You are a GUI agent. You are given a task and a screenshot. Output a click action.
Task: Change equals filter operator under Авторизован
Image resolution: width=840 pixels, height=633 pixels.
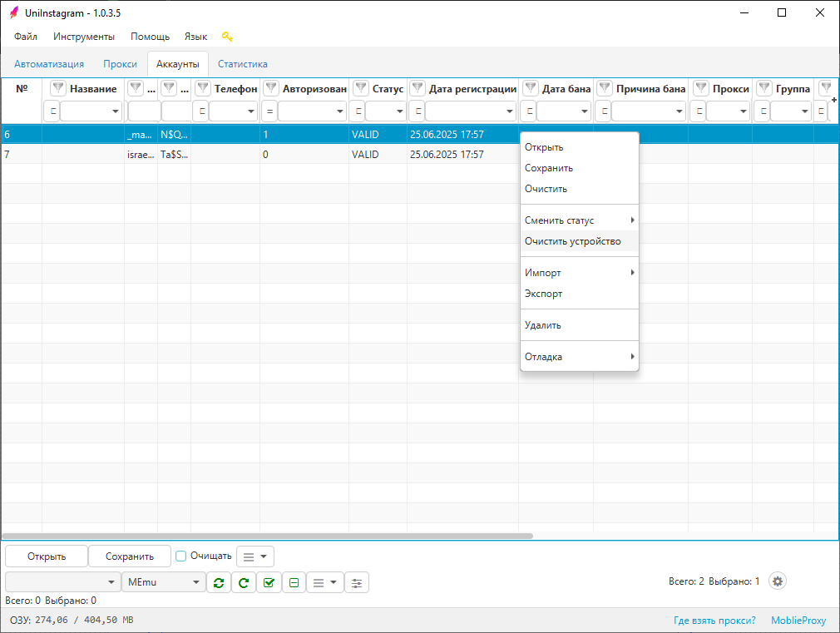click(x=269, y=111)
